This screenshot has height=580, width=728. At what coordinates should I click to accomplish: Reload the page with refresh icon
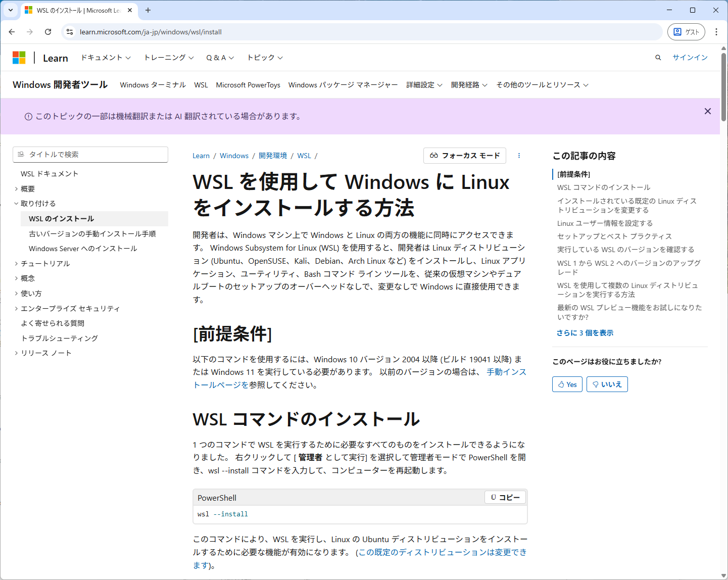tap(48, 32)
